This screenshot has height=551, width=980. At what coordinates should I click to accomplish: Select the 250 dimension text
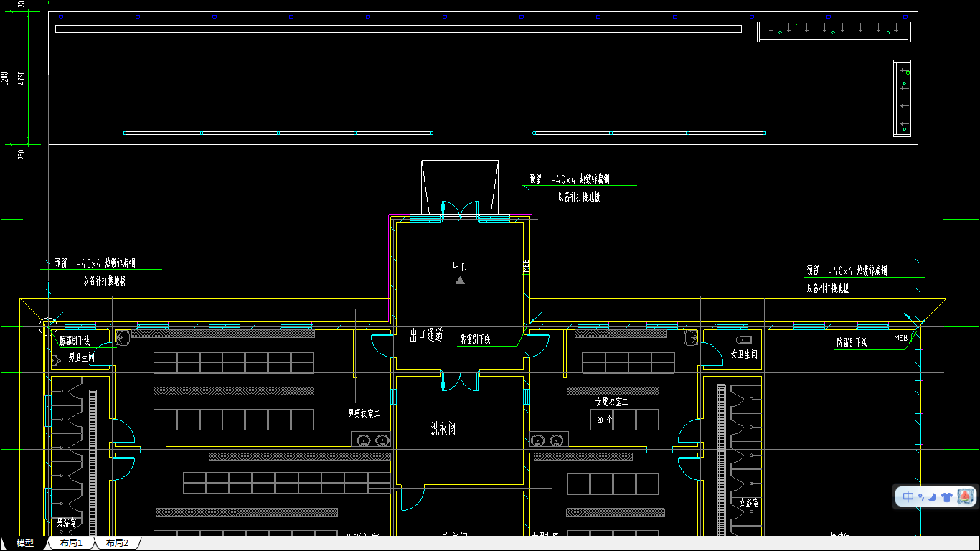click(x=22, y=154)
